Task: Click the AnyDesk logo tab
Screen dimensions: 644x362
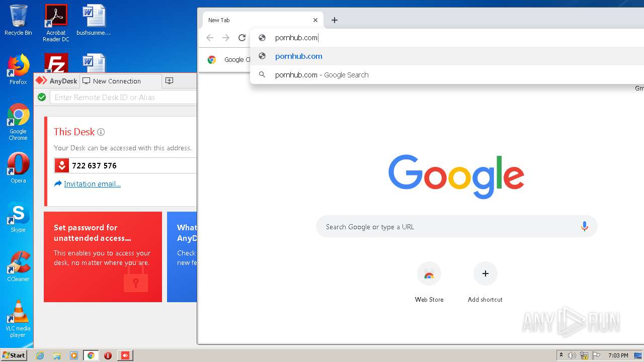Action: 57,81
